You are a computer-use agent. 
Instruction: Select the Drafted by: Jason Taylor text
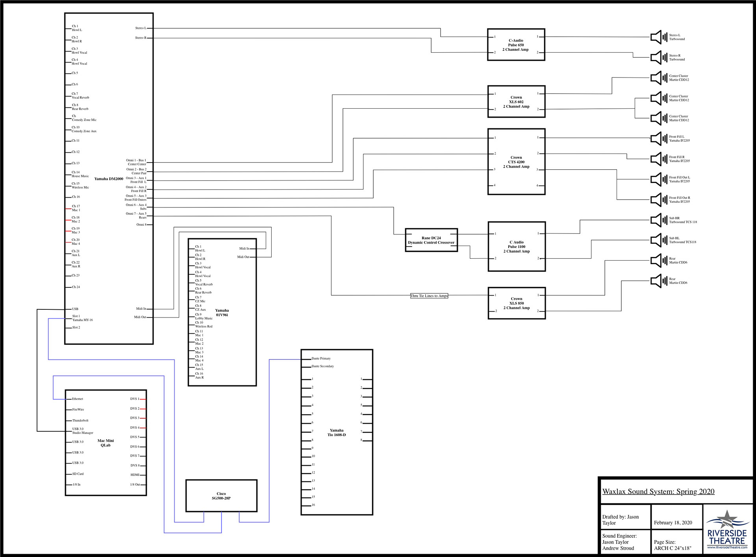(621, 520)
